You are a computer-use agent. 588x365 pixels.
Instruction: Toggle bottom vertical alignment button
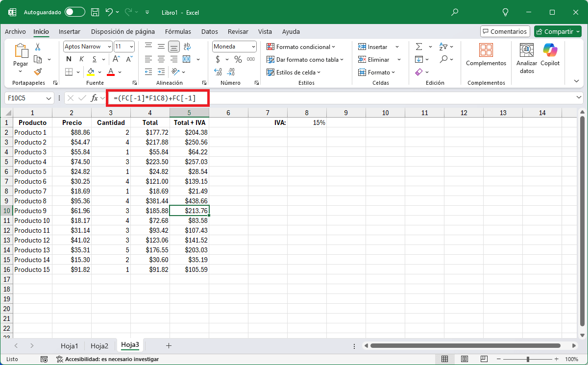point(173,47)
